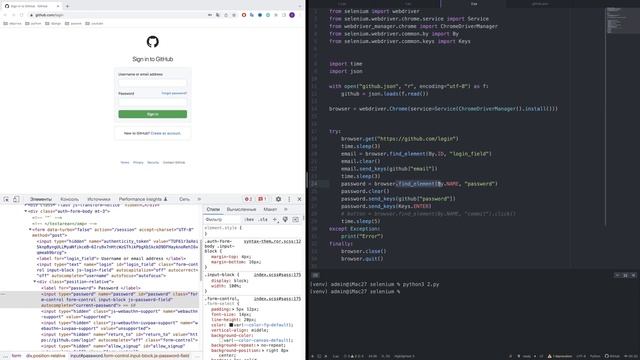Click the Chrome address bar github.com/login
Viewport: 640px width, 360px height.
tap(118, 15)
